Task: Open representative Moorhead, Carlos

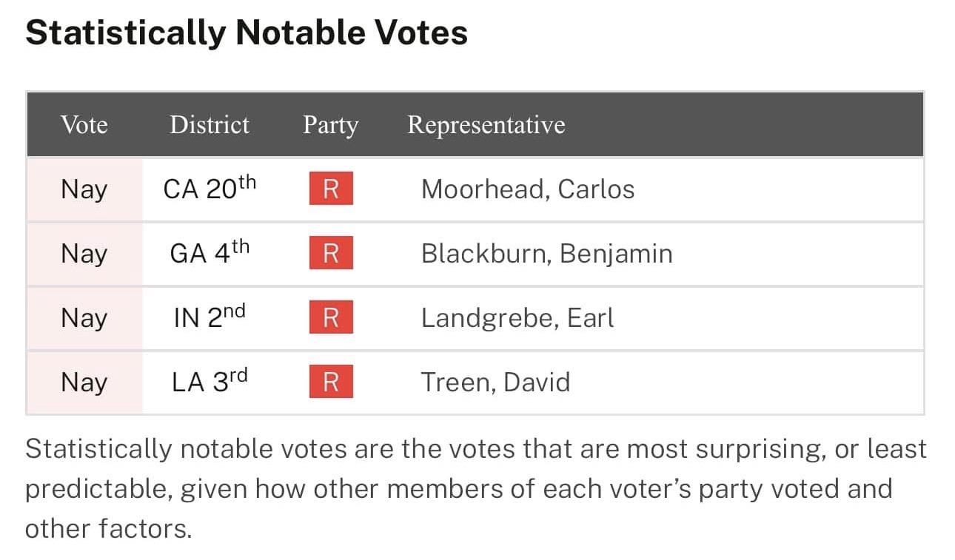Action: pos(527,189)
